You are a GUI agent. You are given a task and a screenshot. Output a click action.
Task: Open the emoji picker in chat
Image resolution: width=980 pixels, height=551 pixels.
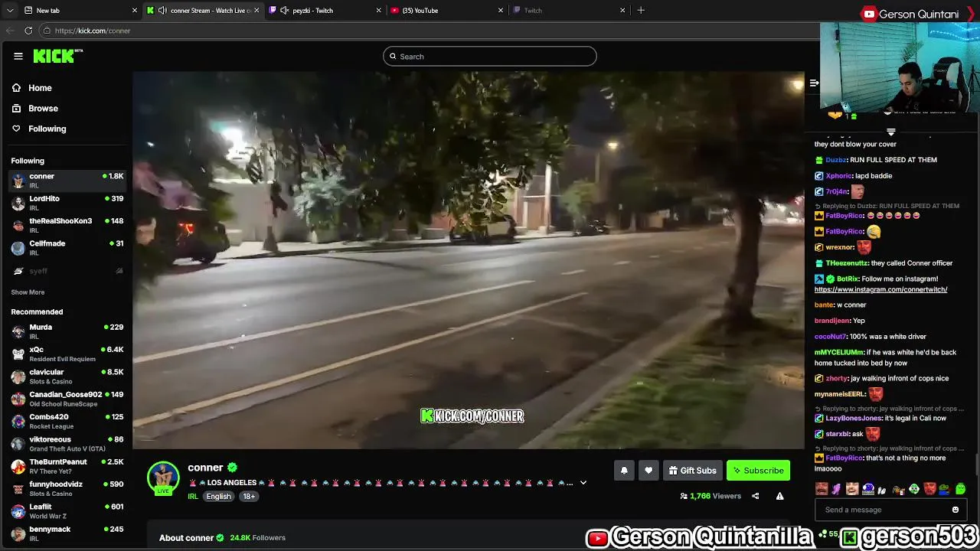tap(955, 510)
